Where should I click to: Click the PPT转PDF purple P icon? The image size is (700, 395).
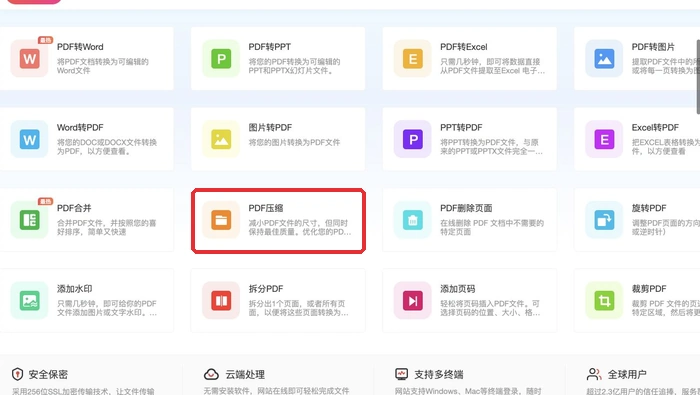(412, 139)
